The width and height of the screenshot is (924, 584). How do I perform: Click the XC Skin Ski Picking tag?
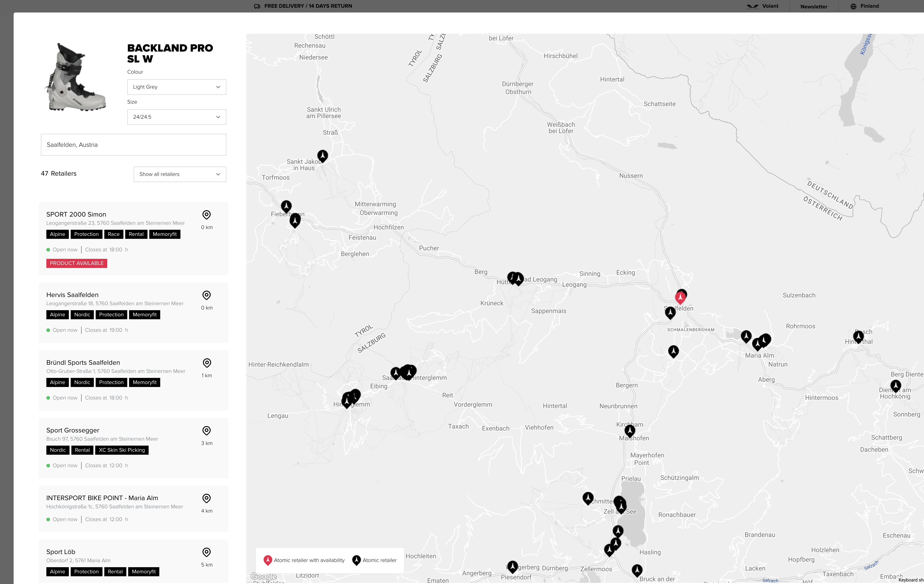coord(122,450)
